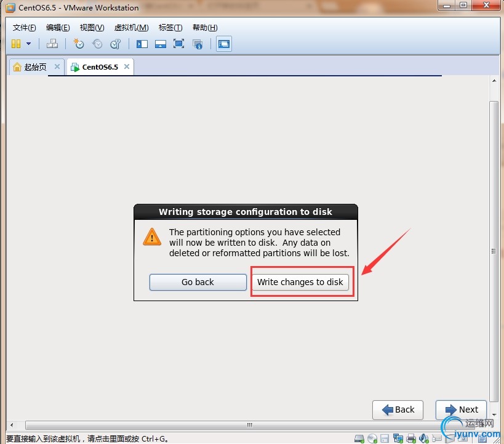Close the 起始页 tab

[57, 67]
